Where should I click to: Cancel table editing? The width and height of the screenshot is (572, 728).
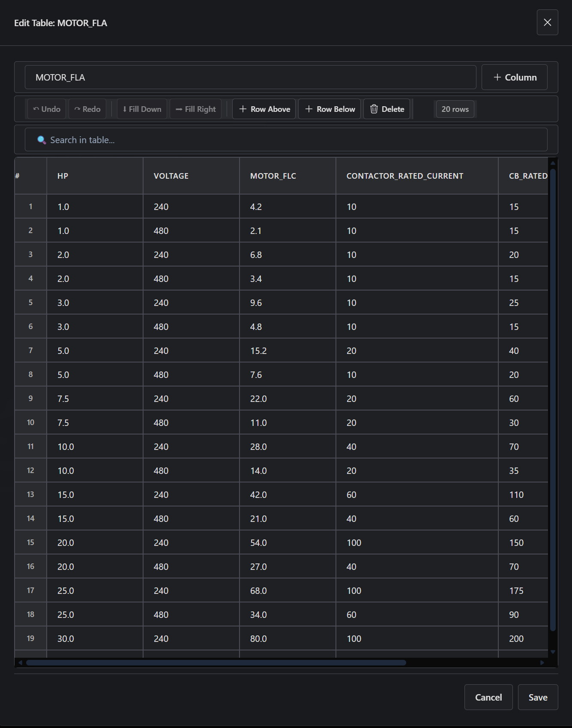(488, 697)
